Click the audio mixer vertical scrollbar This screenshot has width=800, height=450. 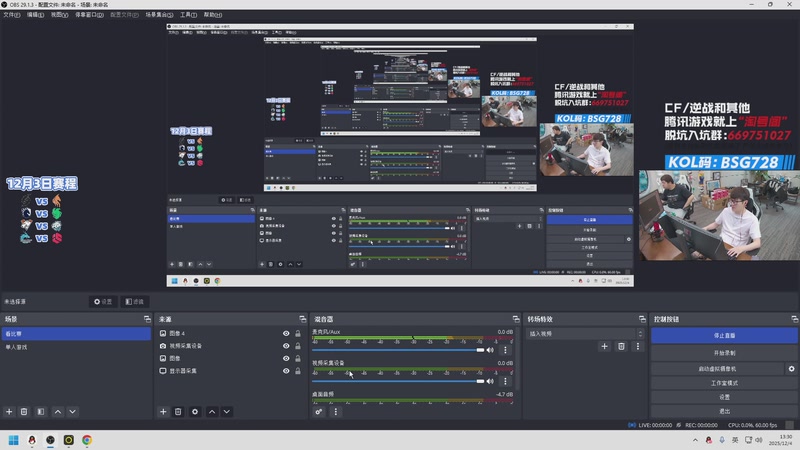[517, 360]
